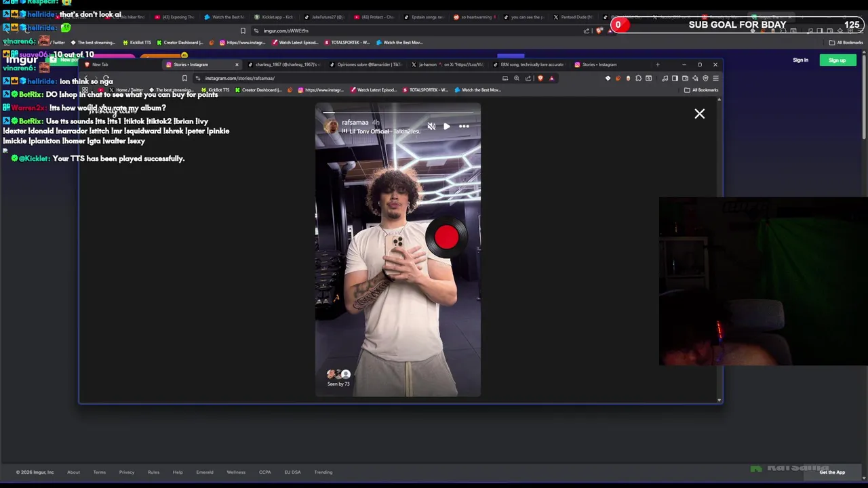Click the story progress bar
This screenshot has height=488, width=868.
point(398,113)
